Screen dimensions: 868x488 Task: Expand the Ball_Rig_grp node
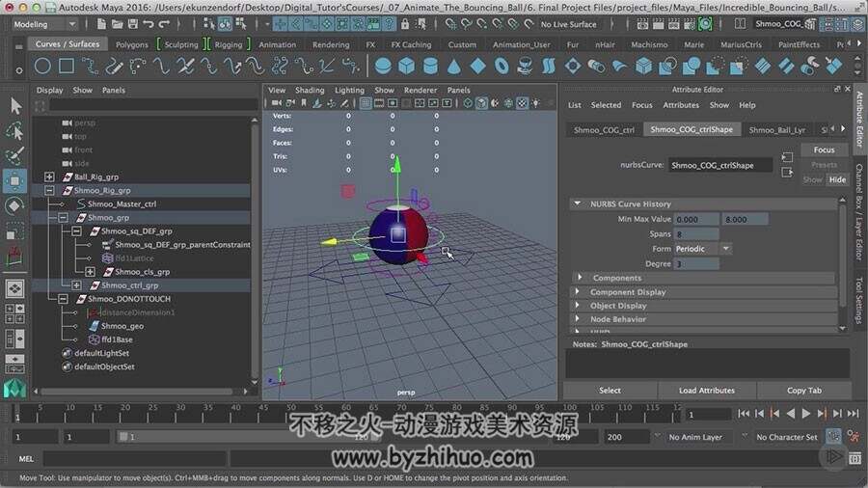[49, 176]
